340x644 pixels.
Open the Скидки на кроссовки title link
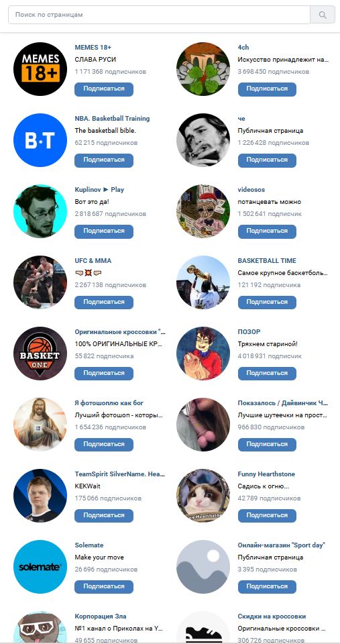pos(272,616)
